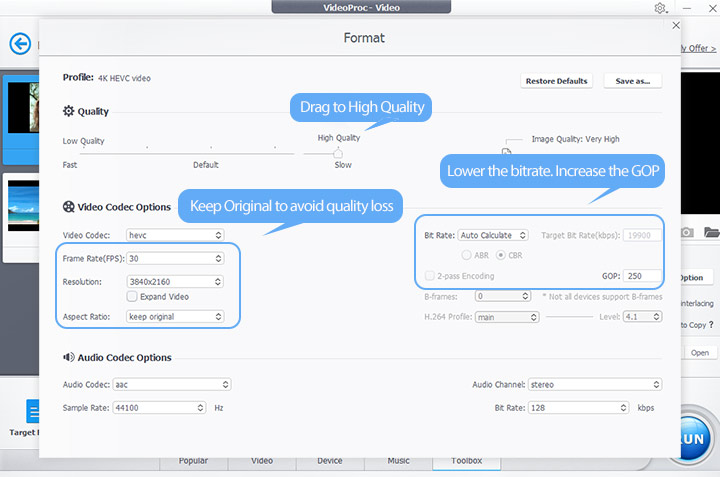Image resolution: width=720 pixels, height=477 pixels.
Task: Open the Level 4.1 dropdown
Action: coord(642,316)
